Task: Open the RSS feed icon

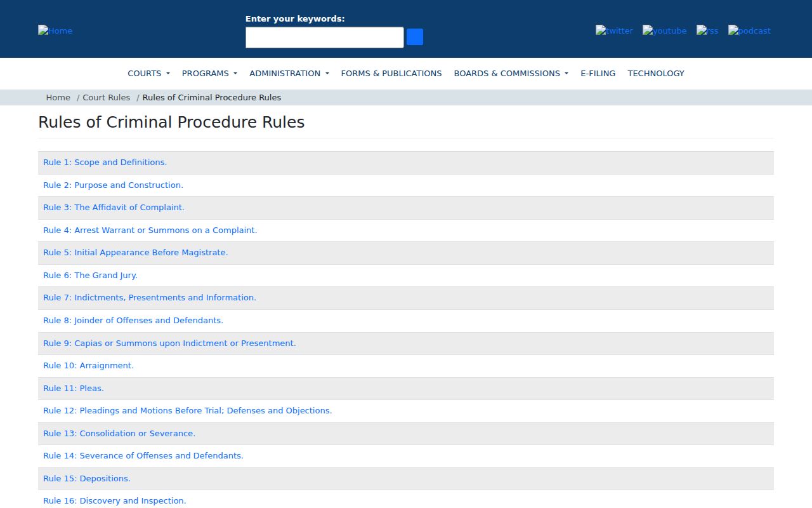Action: click(x=707, y=30)
